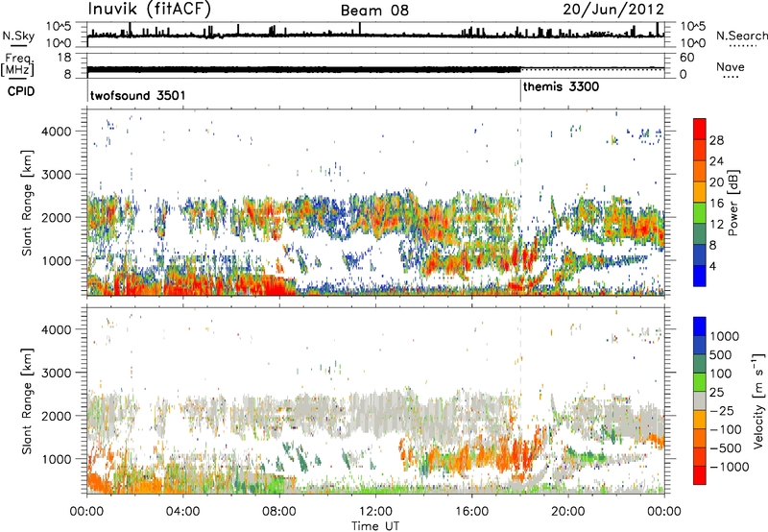Click the 'Velocity [m s-1]' colorbar title
Viewport: 768px width, 532px height.
point(758,400)
